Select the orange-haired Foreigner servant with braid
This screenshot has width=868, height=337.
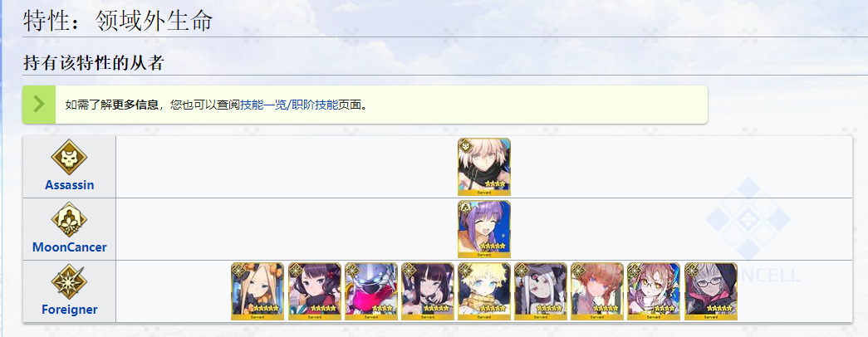pos(597,291)
